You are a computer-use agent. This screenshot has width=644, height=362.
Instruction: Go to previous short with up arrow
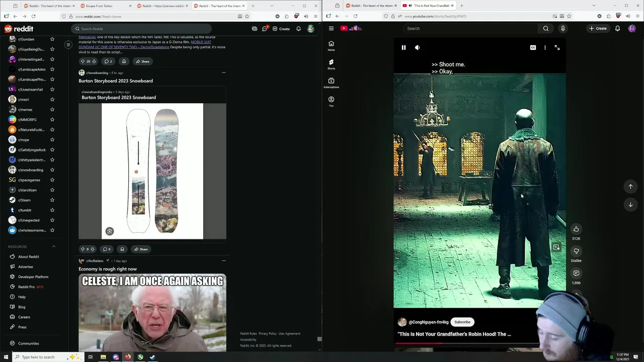pos(630,187)
